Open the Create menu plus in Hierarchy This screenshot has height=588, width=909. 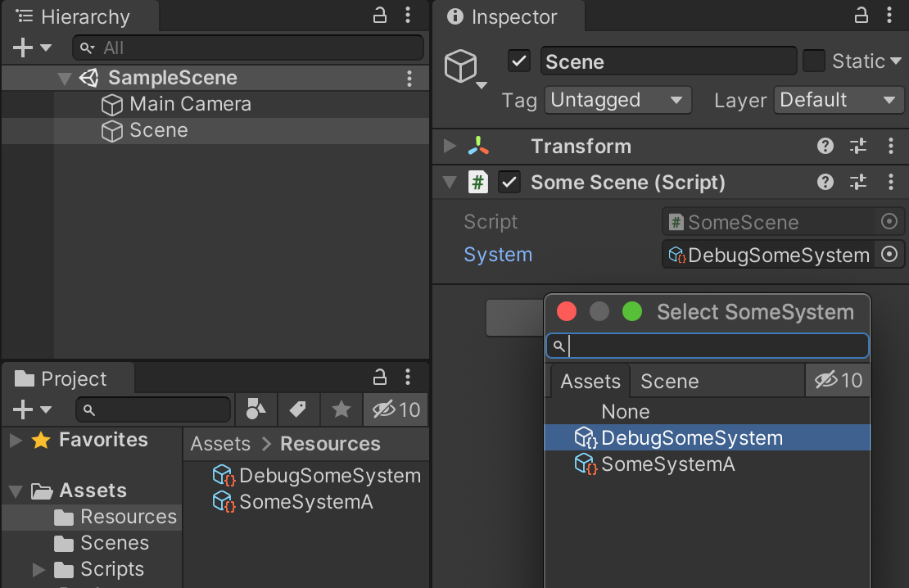pyautogui.click(x=19, y=46)
